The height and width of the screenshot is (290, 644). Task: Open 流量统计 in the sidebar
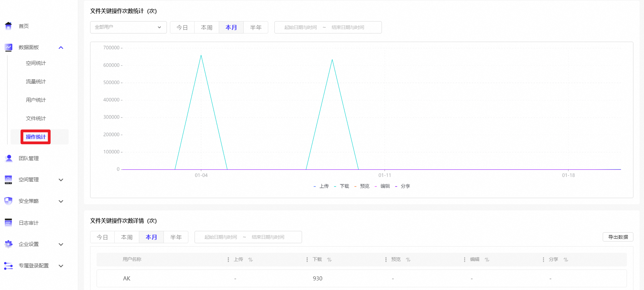pyautogui.click(x=36, y=82)
